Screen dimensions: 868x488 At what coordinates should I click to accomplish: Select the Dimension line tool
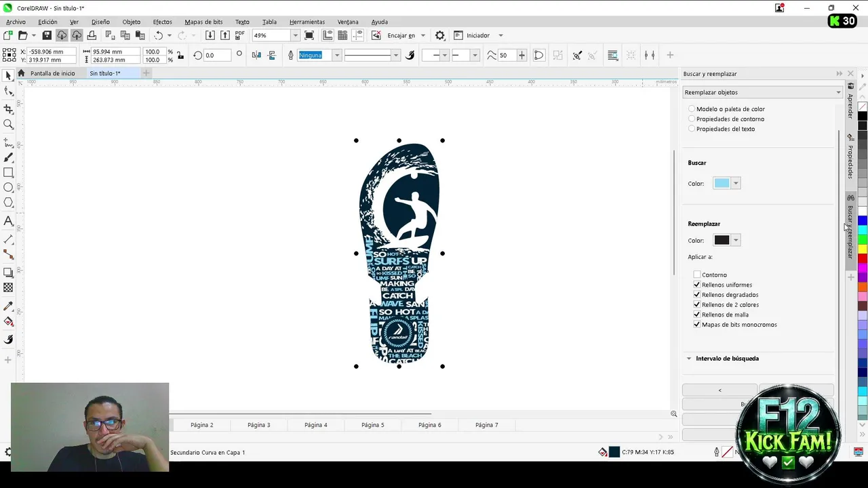click(8, 239)
